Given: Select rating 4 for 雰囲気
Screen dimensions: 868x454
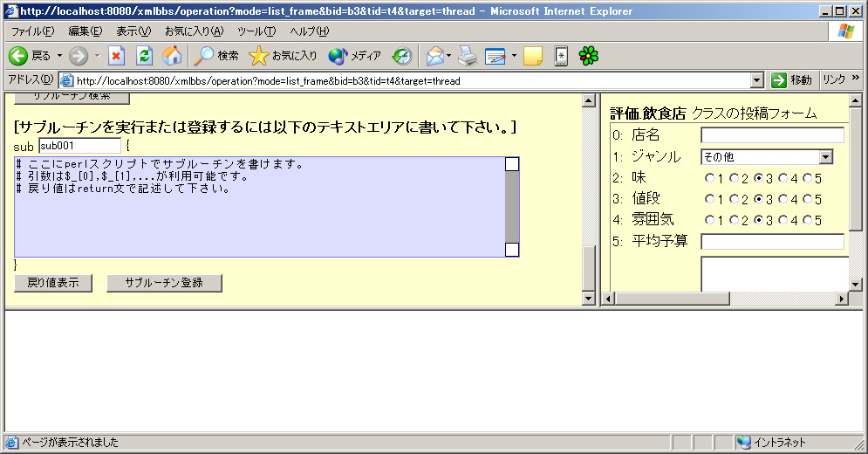Looking at the screenshot, I should pos(783,219).
